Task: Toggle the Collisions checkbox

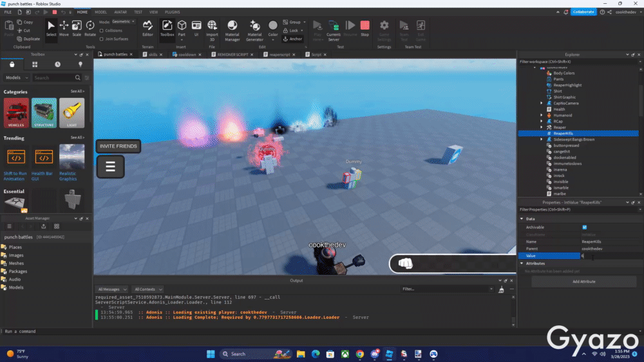Action: (102, 30)
